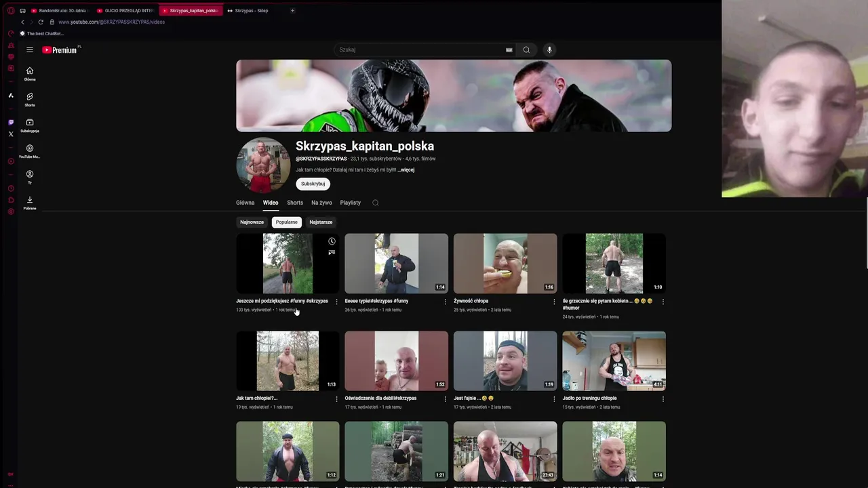Switch to RandomBruce browser tab
This screenshot has width=868, height=488.
[x=60, y=10]
